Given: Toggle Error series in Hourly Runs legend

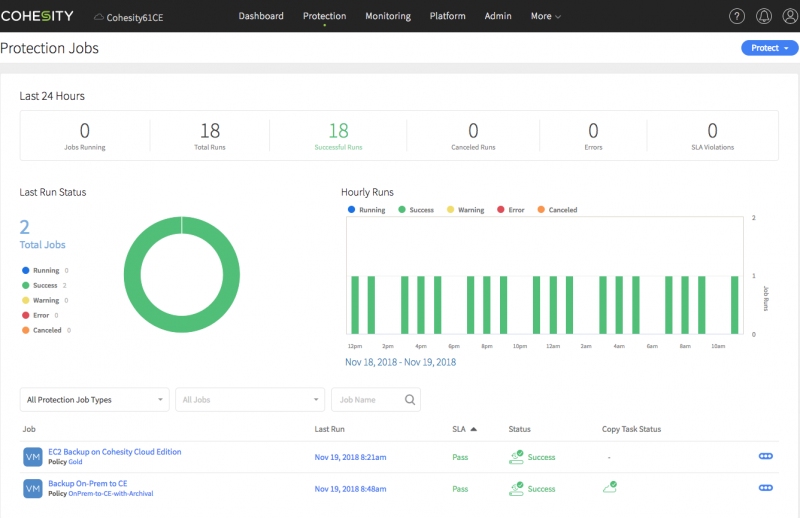Looking at the screenshot, I should click(x=511, y=210).
